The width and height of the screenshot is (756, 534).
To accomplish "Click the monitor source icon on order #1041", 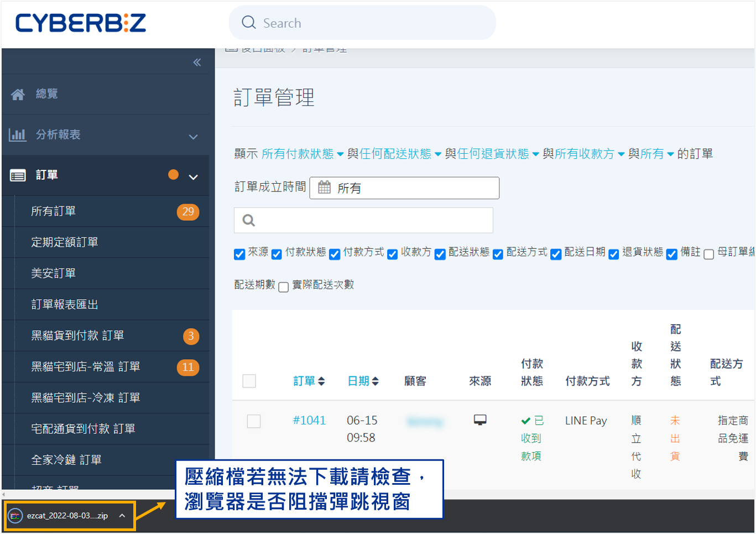I will point(480,420).
